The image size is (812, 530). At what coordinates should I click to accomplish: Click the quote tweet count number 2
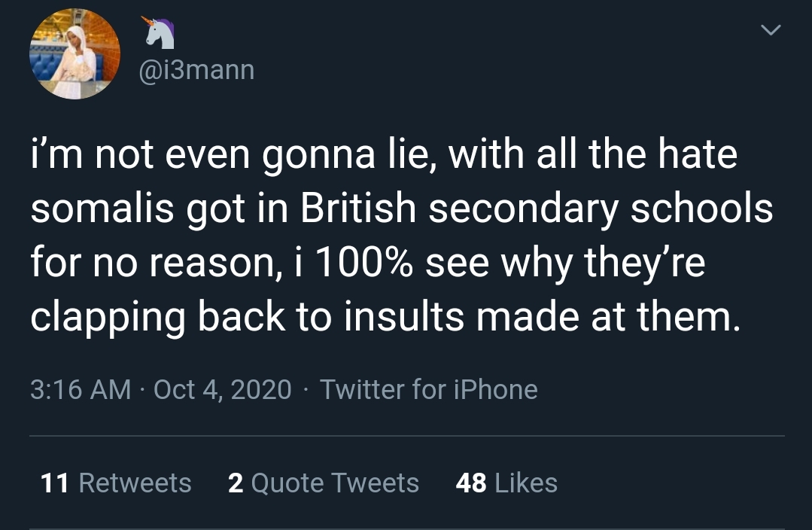coord(236,483)
